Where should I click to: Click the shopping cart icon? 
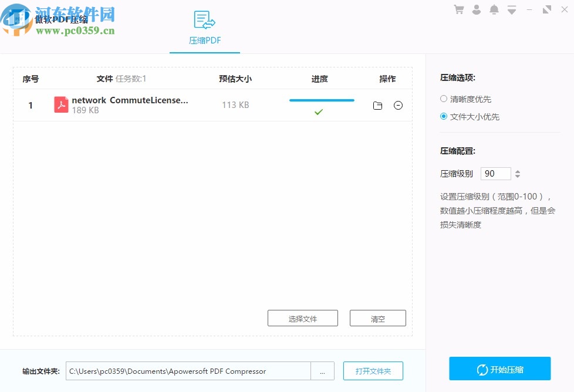[x=460, y=9]
